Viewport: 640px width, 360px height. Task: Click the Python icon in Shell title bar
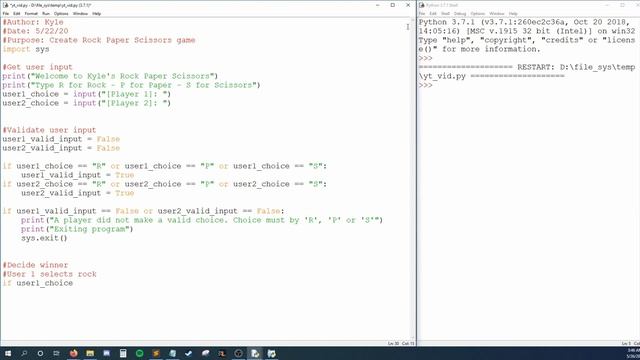[x=422, y=5]
